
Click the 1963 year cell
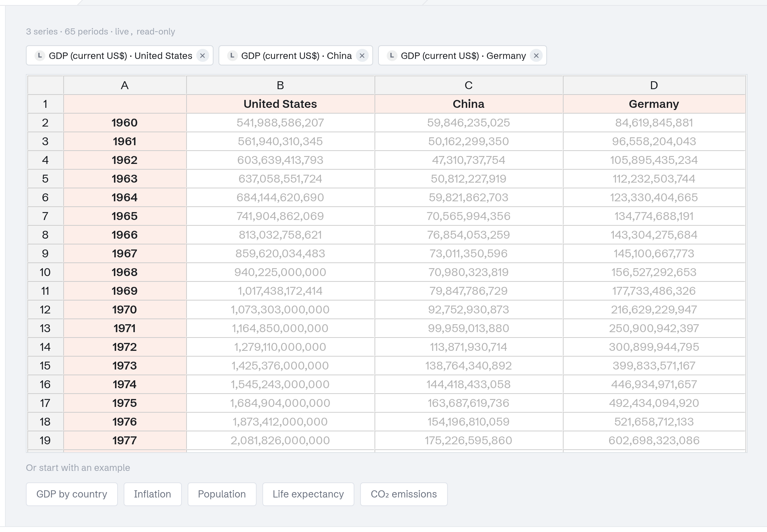[125, 179]
